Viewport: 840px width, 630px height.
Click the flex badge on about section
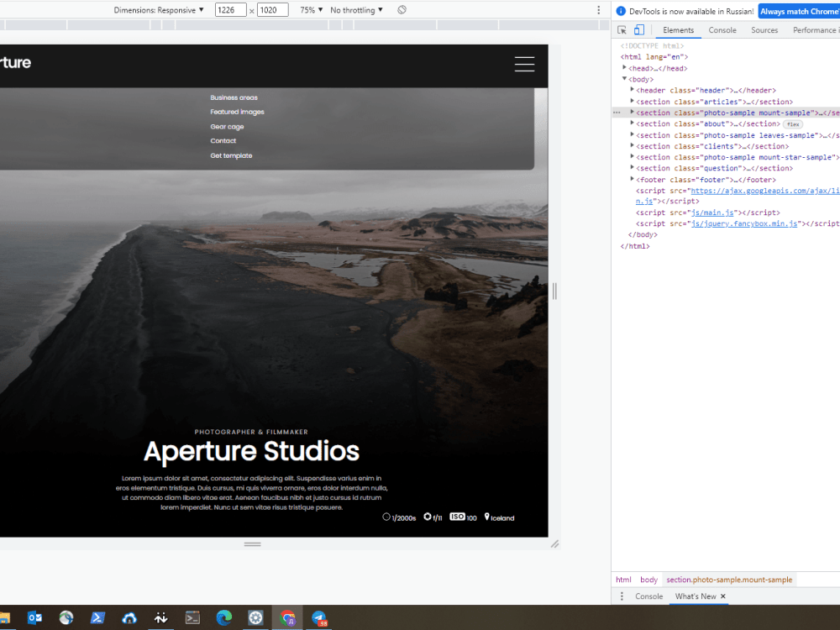click(793, 124)
